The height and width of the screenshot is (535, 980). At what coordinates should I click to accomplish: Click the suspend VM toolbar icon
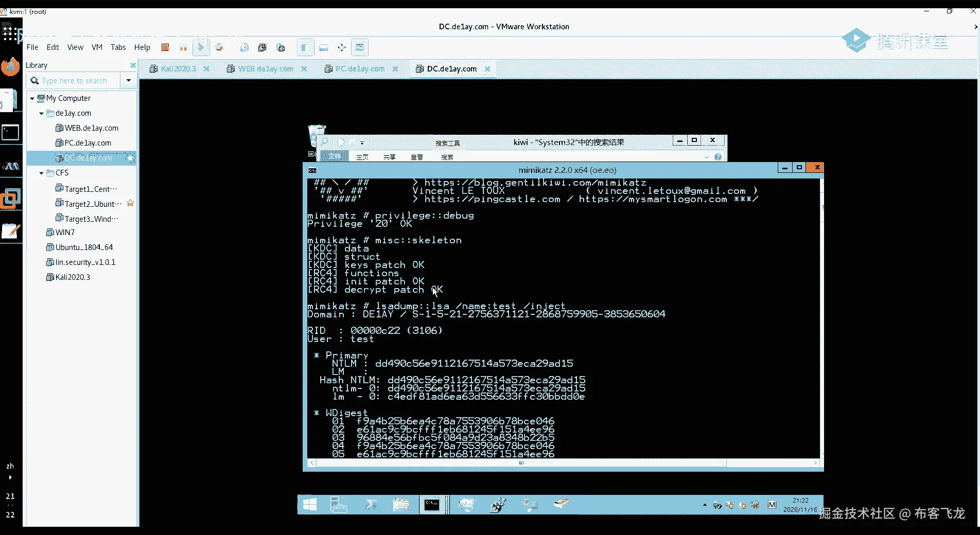click(x=183, y=47)
